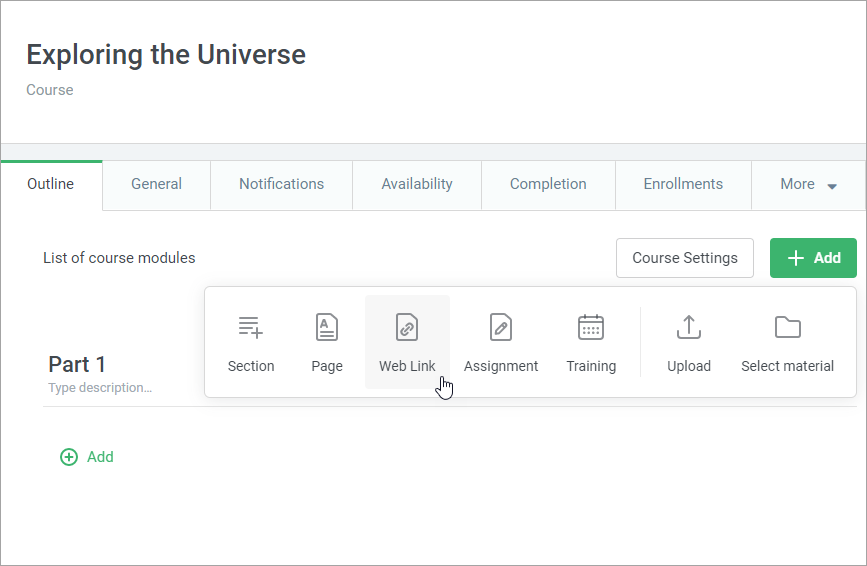The height and width of the screenshot is (566, 867).
Task: Choose the Web Link icon
Action: coord(407,327)
